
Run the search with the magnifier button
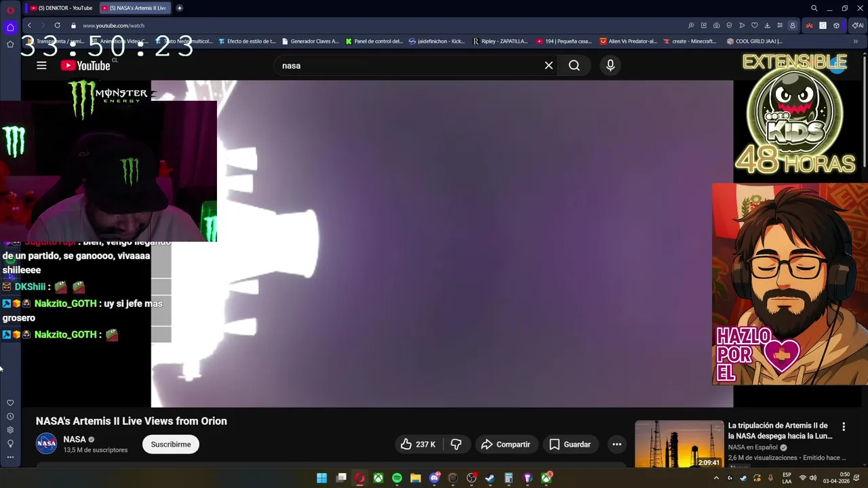[574, 66]
